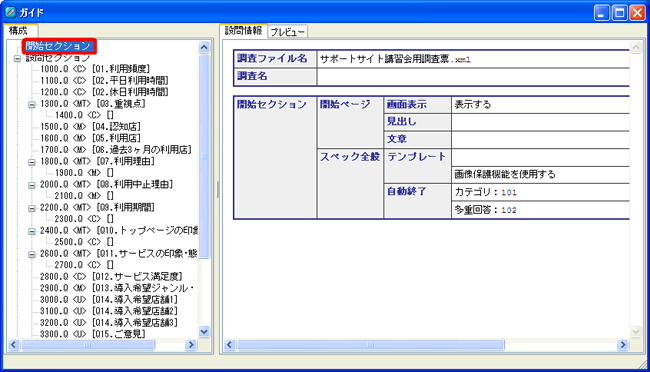Click the 自動終了 label cell

[x=417, y=201]
